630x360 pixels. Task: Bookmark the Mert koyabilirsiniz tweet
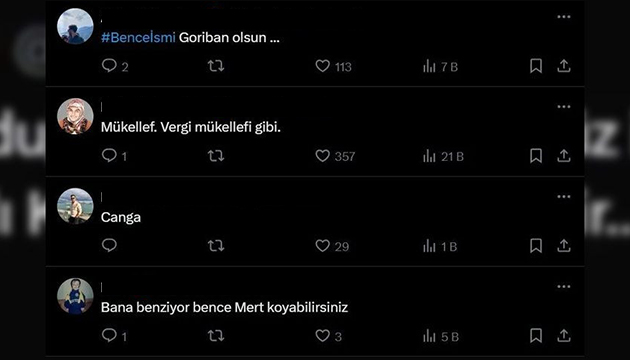point(536,335)
